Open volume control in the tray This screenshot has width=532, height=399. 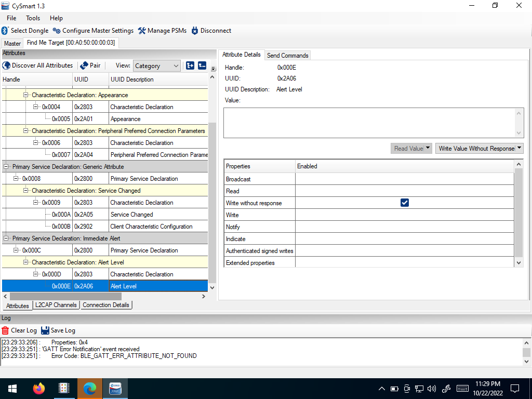pyautogui.click(x=432, y=389)
